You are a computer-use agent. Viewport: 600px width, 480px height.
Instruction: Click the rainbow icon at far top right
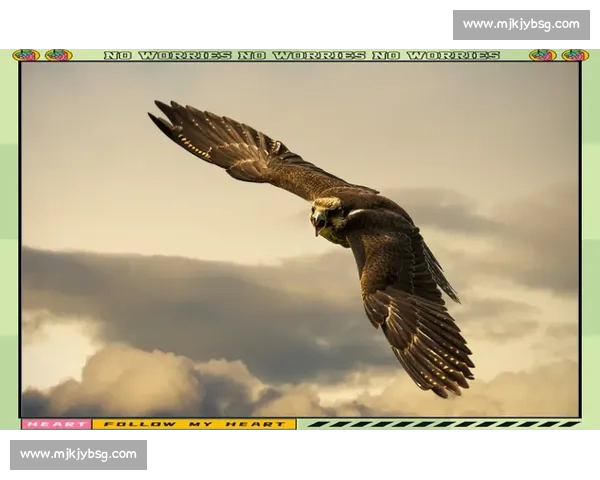tap(575, 55)
